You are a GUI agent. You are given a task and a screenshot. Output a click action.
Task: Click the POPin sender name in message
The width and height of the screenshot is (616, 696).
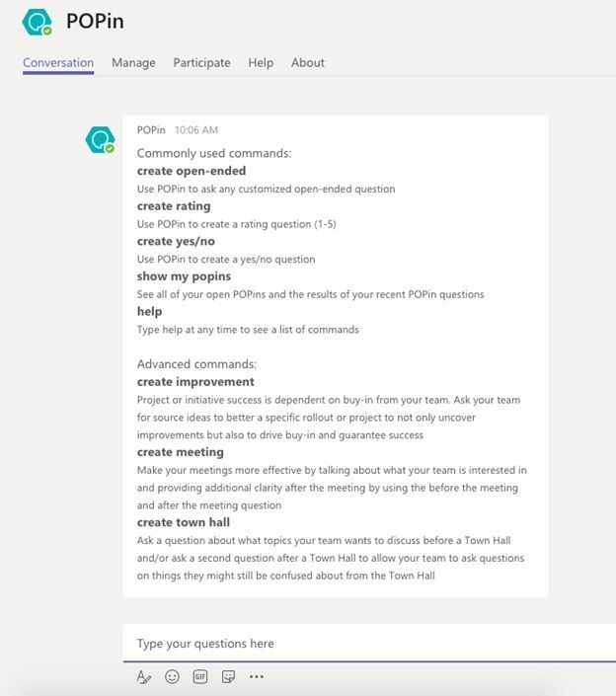pos(151,129)
